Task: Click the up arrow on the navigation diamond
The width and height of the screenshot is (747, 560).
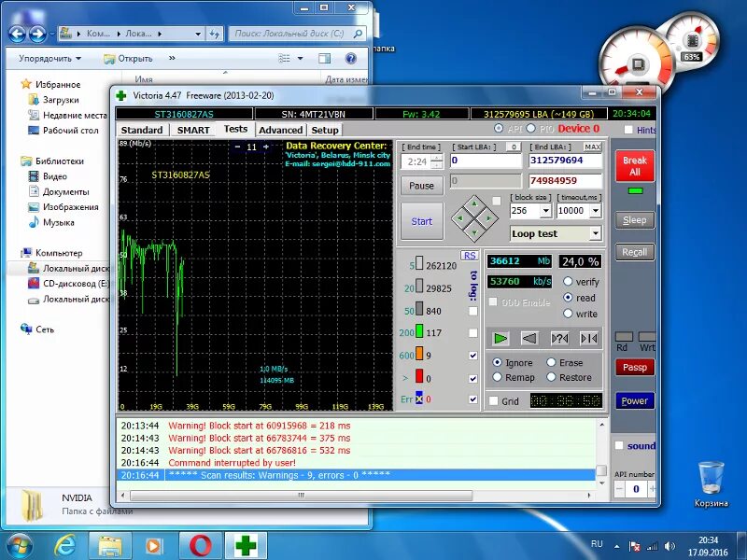Action: [x=474, y=203]
